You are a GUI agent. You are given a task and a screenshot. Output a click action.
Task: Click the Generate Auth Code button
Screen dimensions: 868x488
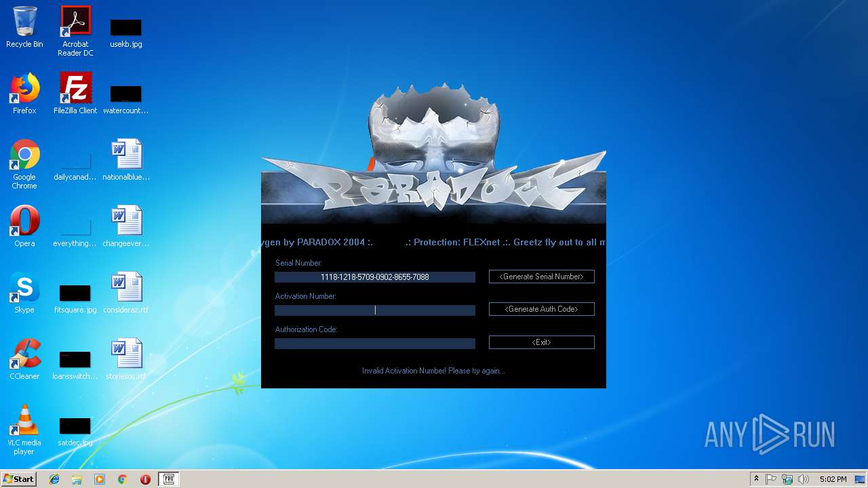point(542,309)
